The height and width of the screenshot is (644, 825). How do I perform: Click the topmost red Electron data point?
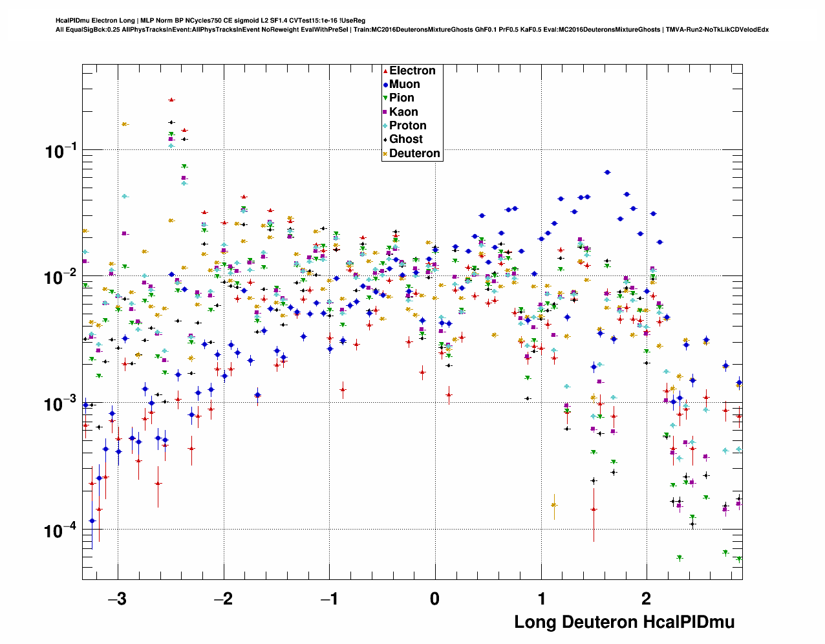click(171, 100)
